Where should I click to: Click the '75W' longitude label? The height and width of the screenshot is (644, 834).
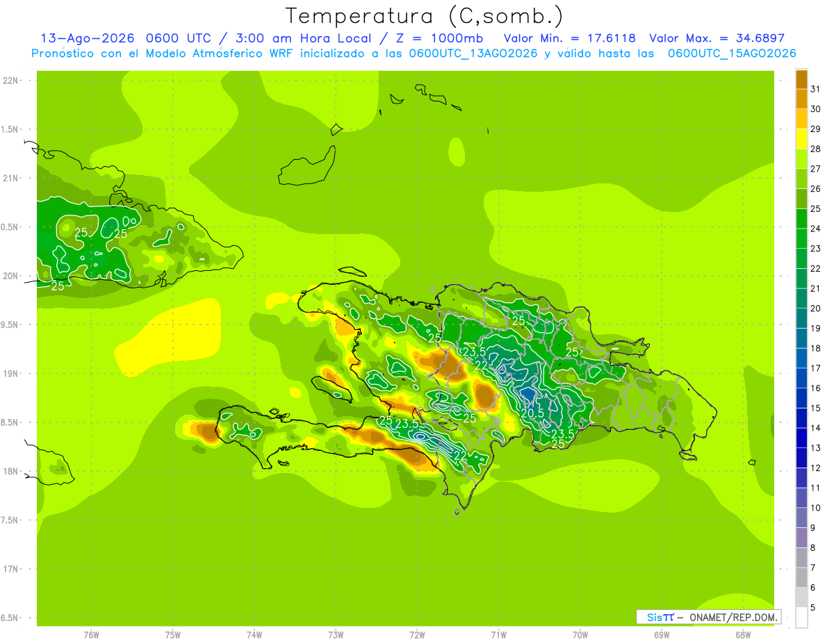173,635
